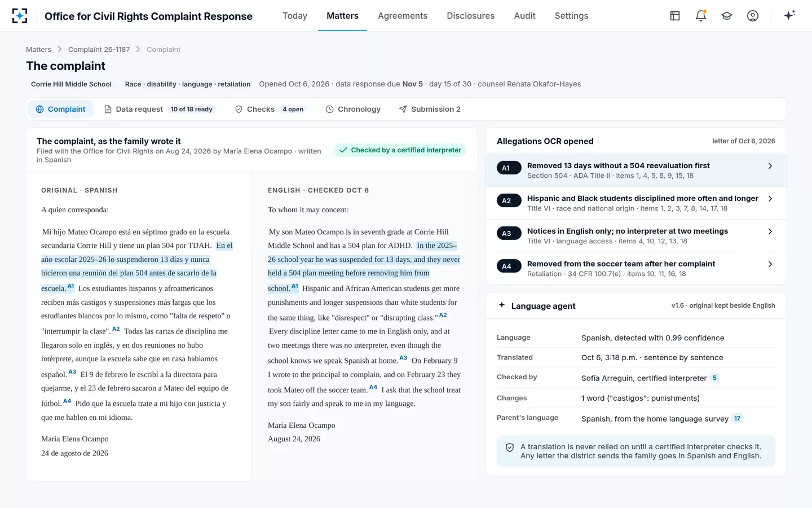Click the shield check icon in the translation note
Image resolution: width=812 pixels, height=508 pixels.
point(510,448)
